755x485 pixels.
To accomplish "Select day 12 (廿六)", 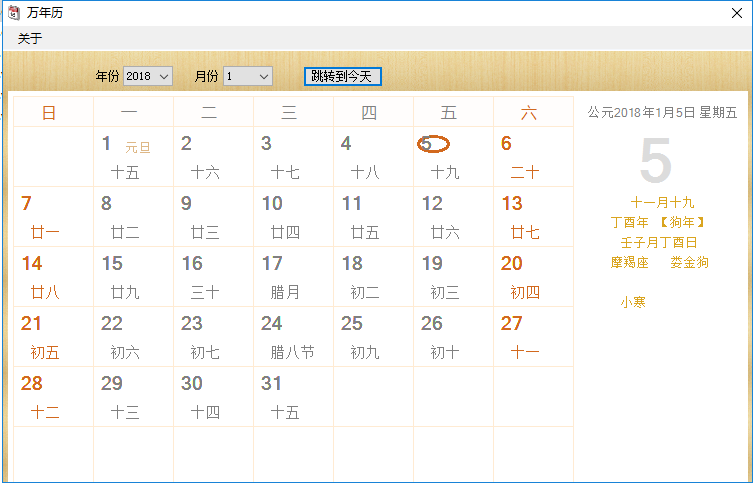I will (x=453, y=217).
